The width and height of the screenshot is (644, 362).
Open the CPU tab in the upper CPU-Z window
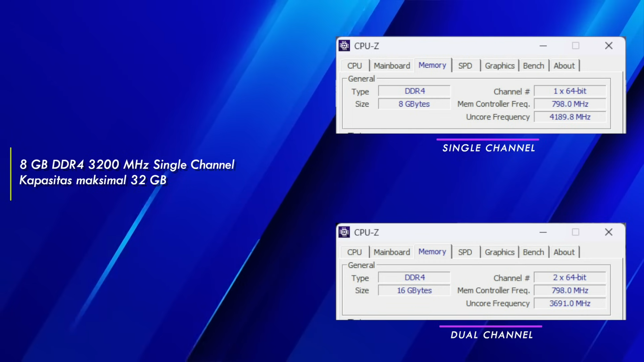click(355, 66)
